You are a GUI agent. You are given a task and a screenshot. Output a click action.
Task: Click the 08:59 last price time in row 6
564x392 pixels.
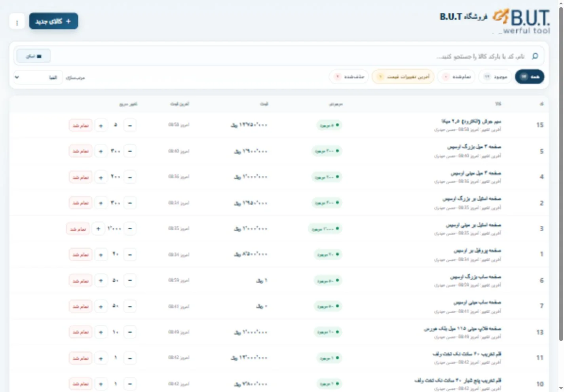[179, 280]
